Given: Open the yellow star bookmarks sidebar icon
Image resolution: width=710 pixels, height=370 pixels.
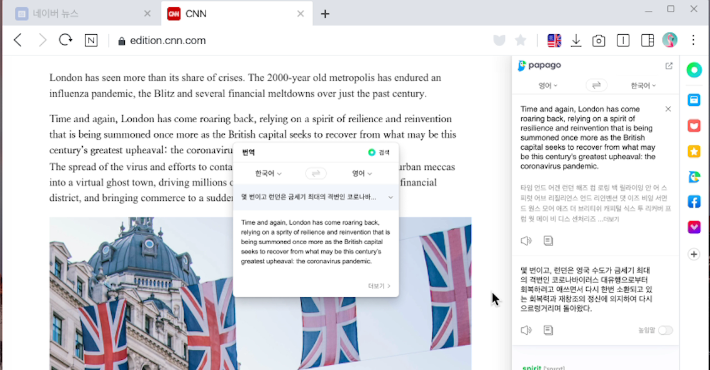Looking at the screenshot, I should (x=694, y=151).
